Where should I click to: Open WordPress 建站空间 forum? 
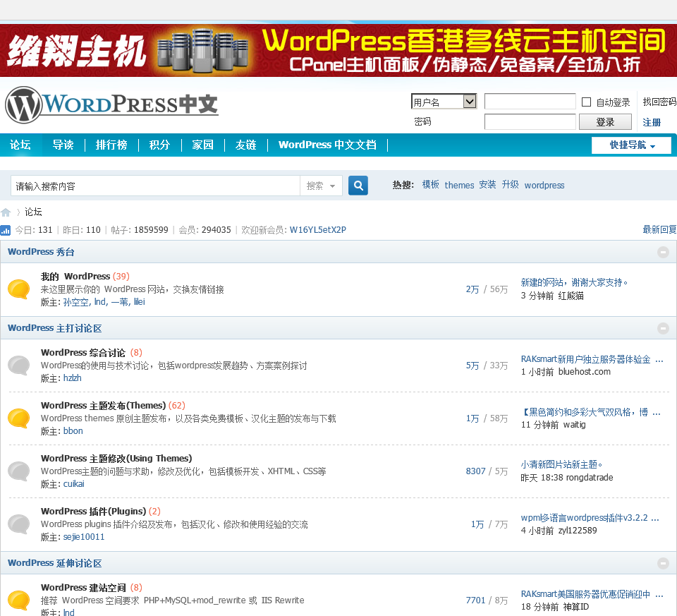click(83, 588)
